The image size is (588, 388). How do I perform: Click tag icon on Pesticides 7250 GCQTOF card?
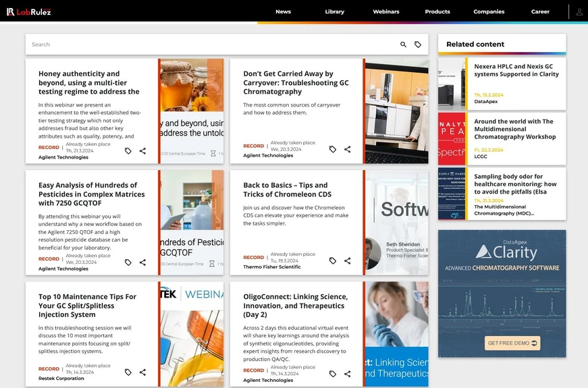128,262
